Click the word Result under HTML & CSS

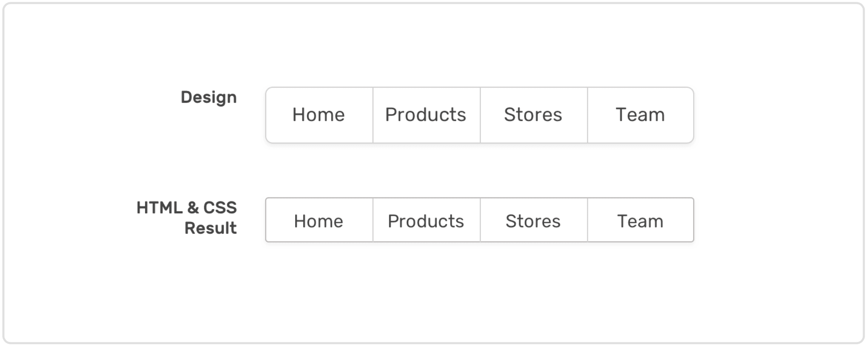coord(211,228)
